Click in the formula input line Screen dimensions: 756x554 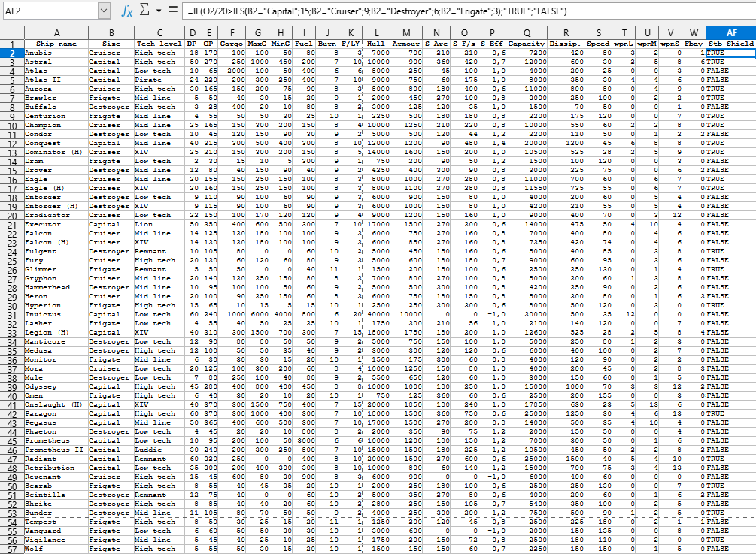click(469, 11)
